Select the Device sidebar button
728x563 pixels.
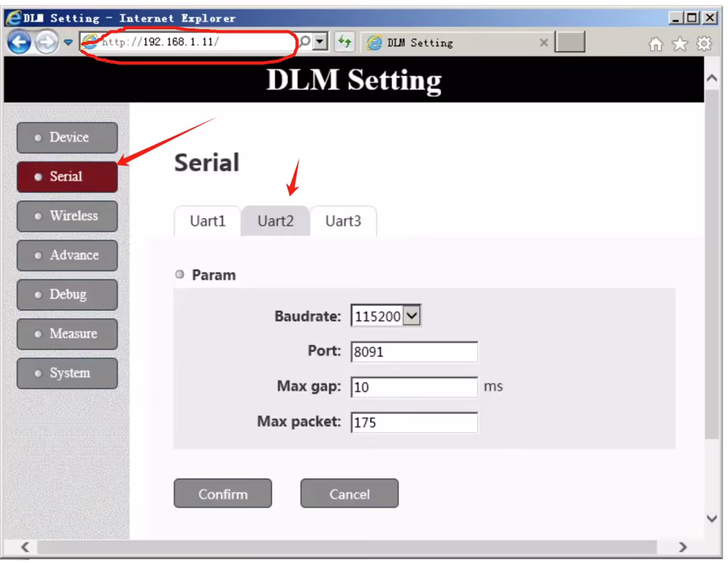click(x=67, y=137)
